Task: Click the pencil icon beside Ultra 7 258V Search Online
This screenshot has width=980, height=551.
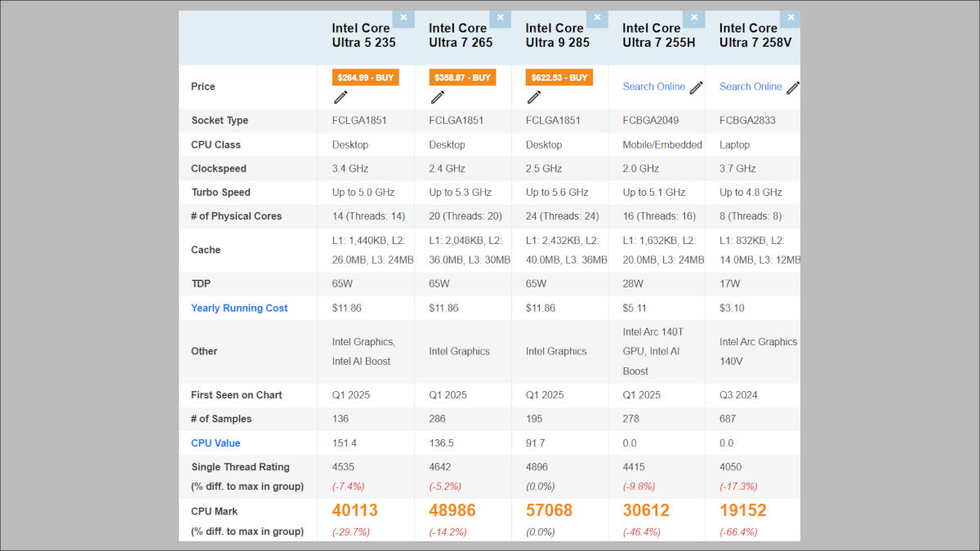Action: 792,87
